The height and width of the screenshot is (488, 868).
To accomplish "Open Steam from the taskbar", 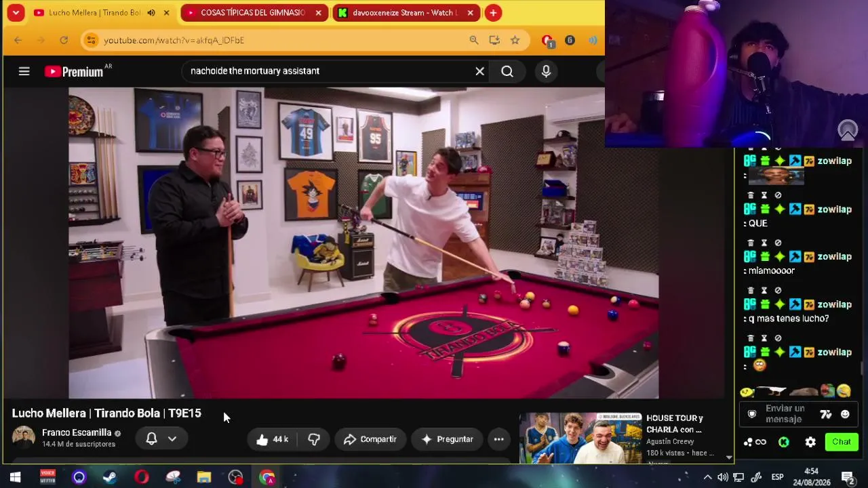I will point(110,477).
